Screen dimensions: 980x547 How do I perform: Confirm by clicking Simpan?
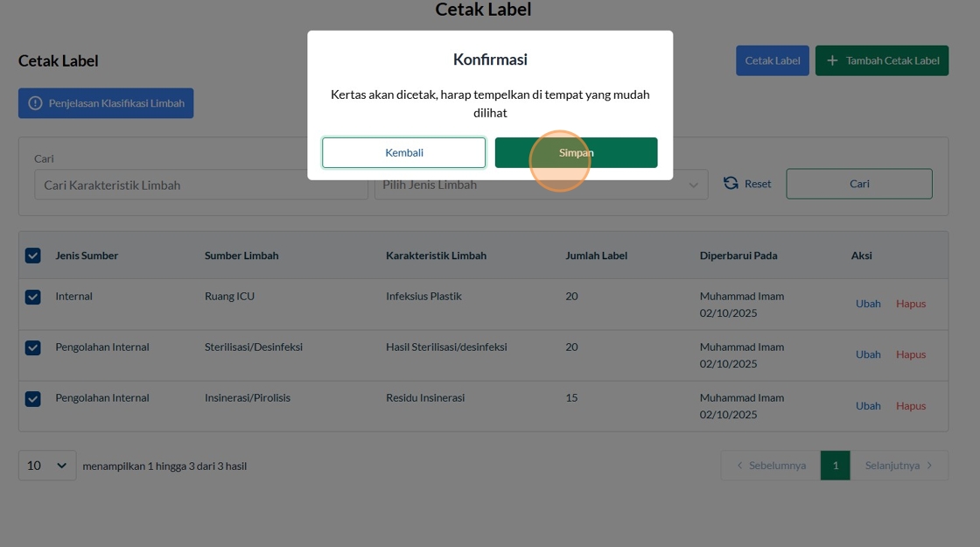coord(576,152)
